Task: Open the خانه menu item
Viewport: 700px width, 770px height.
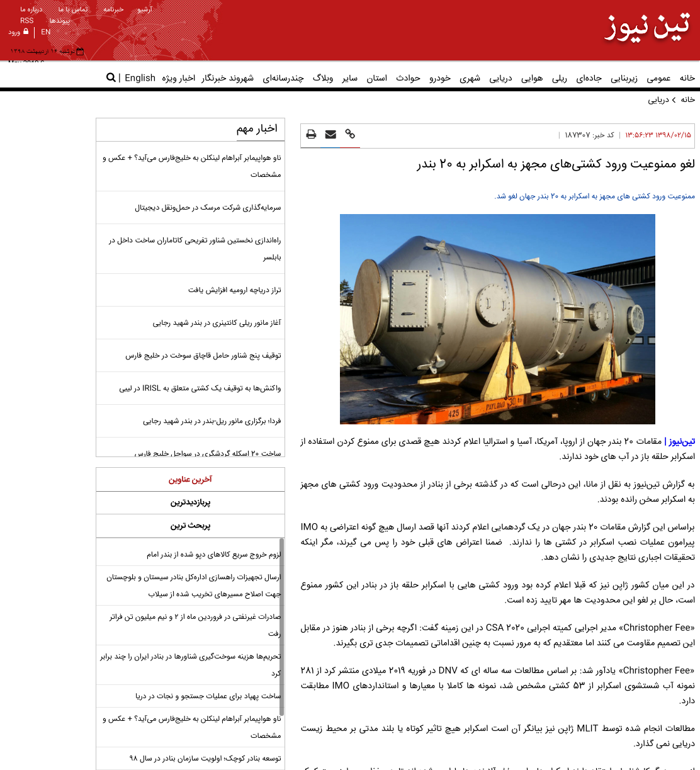Action: [687, 78]
